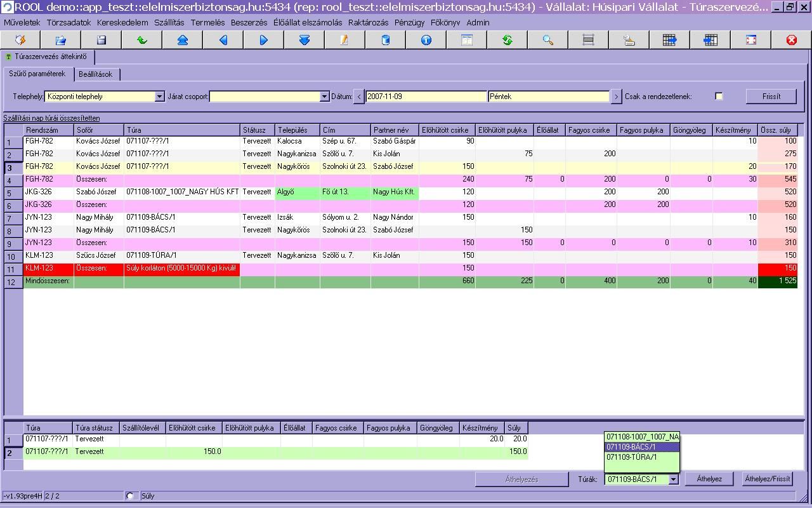This screenshot has height=508, width=812.
Task: Expand the Járat csoport combo box
Action: [324, 97]
